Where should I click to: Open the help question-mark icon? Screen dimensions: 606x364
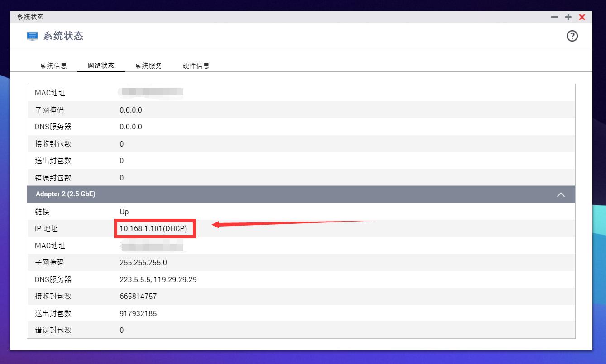tap(572, 36)
